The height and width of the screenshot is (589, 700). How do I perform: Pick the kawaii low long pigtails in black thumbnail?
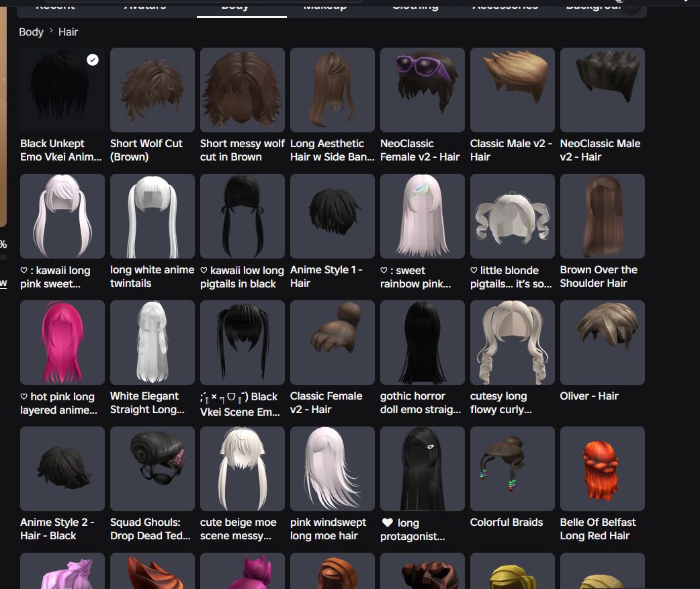pos(243,216)
